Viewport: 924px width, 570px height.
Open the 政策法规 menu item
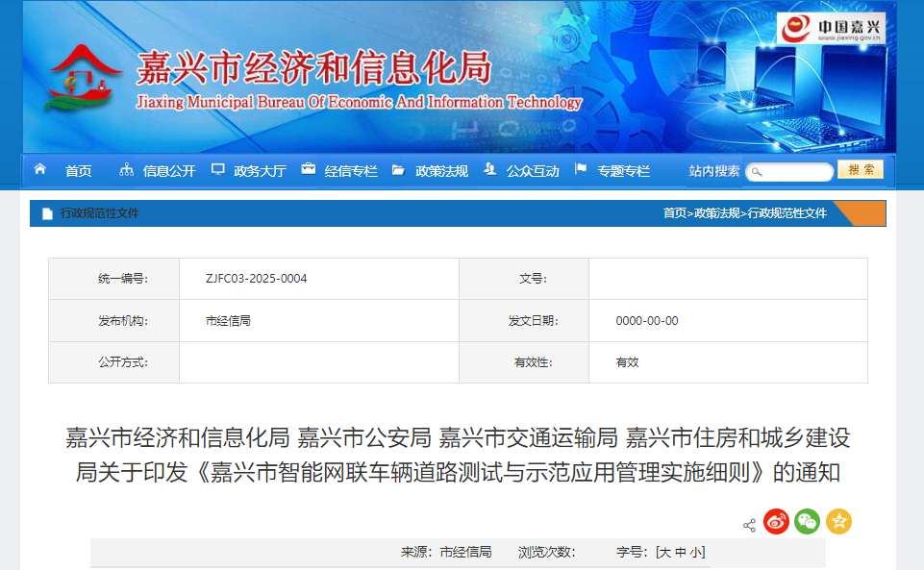[441, 171]
